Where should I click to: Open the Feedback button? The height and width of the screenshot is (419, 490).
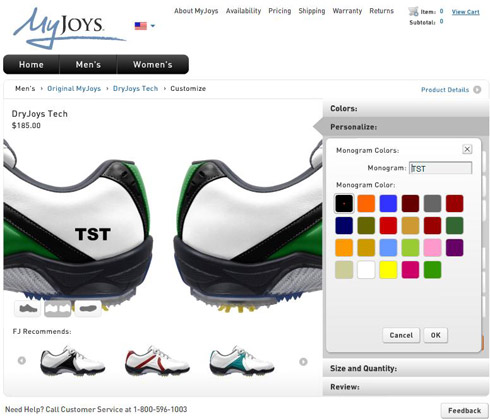tap(464, 410)
